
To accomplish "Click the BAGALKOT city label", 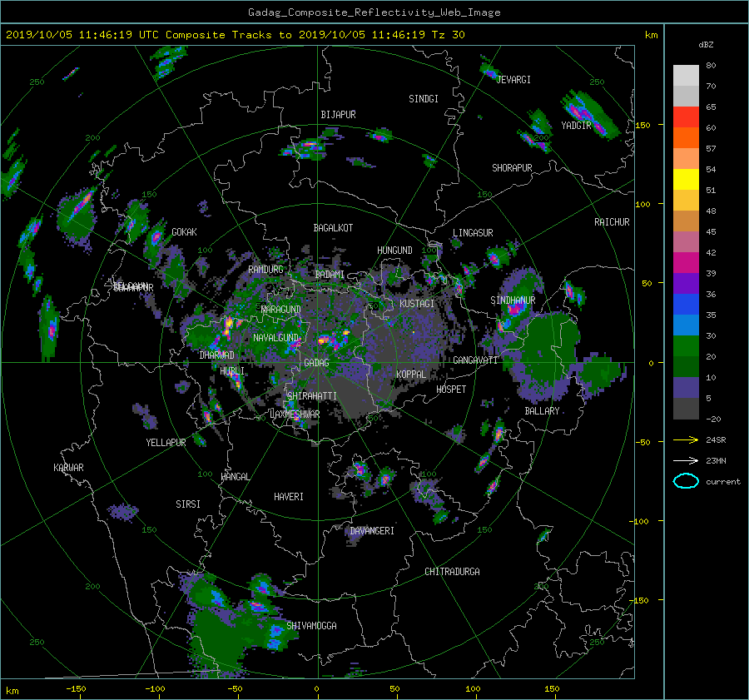I will tap(333, 228).
